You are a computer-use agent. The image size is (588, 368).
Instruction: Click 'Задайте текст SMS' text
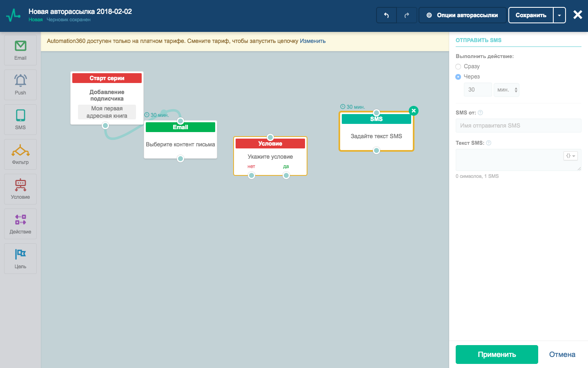[x=376, y=136]
